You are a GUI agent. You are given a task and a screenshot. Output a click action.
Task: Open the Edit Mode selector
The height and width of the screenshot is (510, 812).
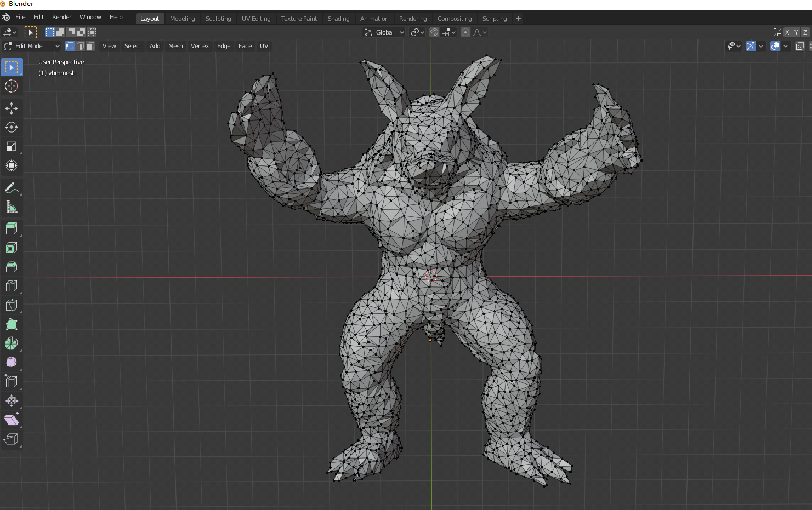click(x=32, y=46)
